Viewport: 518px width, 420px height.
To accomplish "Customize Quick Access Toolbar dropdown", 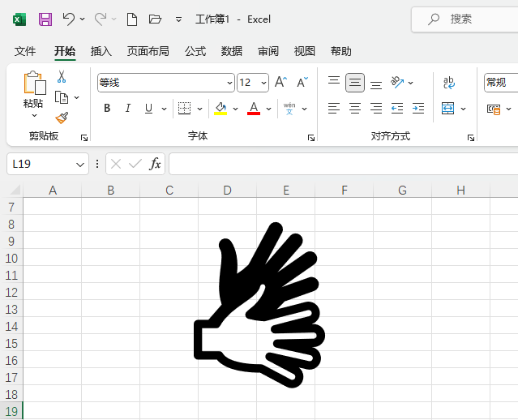I will (178, 19).
